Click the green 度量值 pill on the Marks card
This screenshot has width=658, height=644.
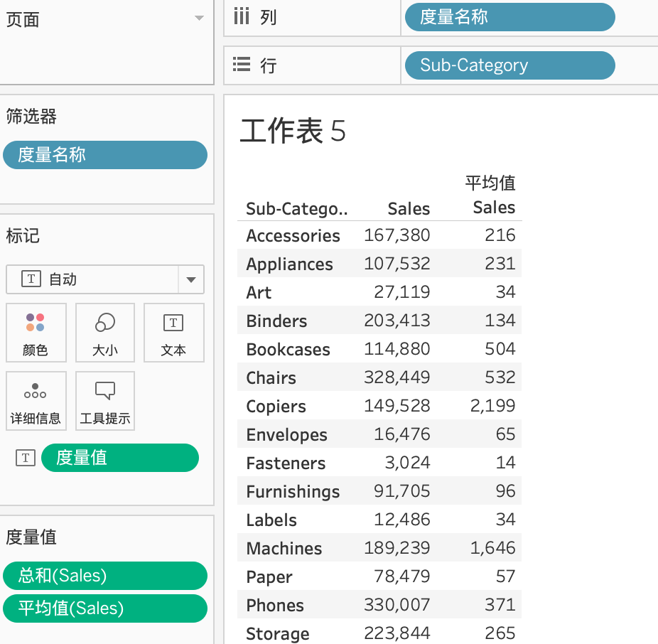[119, 458]
